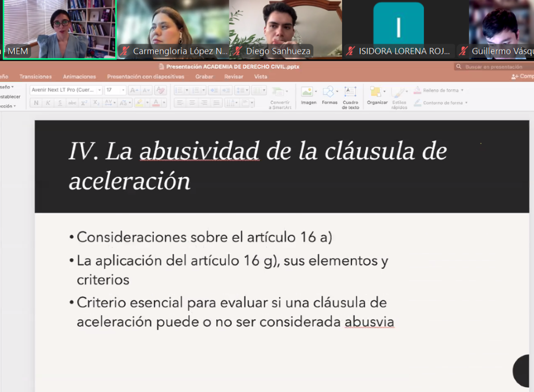Open the font size 17 dropdown
This screenshot has width=534, height=392.
(x=123, y=90)
